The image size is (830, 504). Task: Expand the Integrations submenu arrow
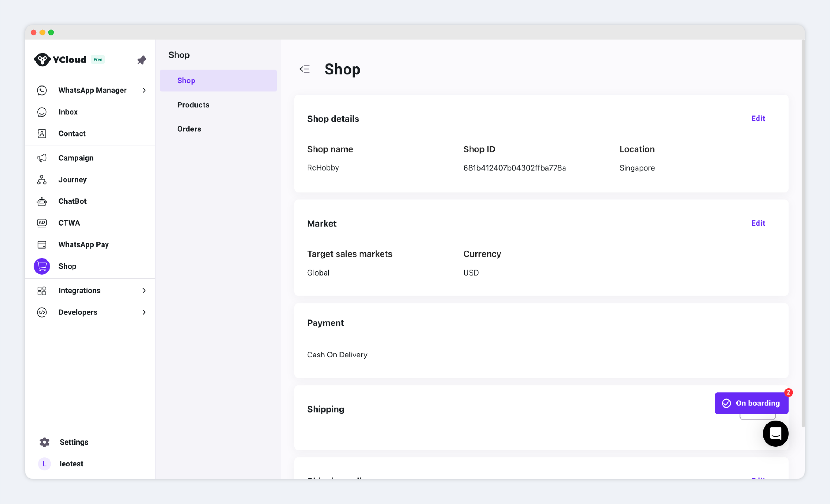click(x=144, y=290)
